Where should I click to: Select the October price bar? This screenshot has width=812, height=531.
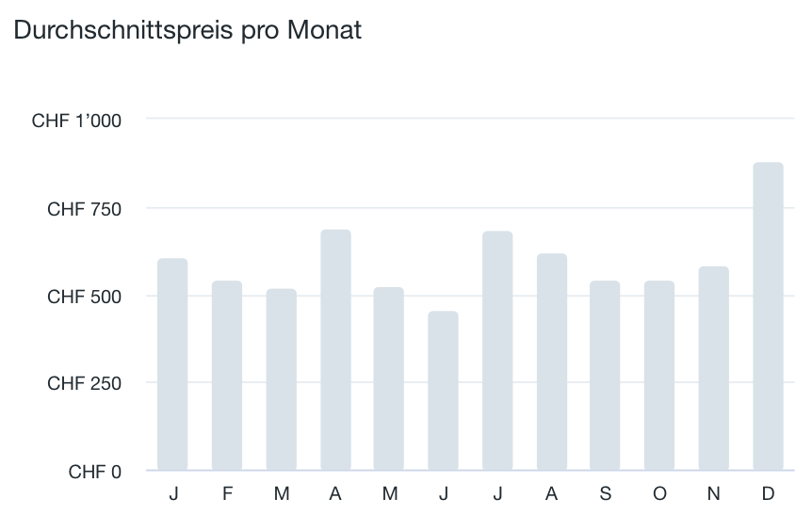point(659,376)
